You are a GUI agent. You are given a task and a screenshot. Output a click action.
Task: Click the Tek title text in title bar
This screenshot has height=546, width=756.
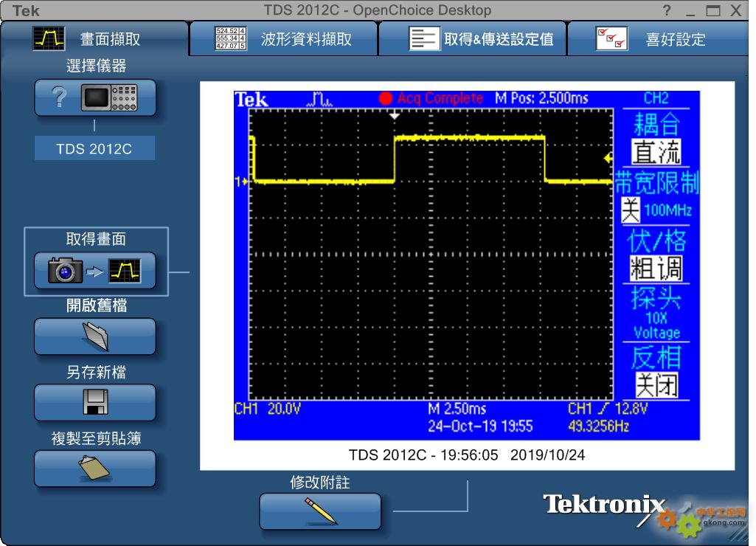click(26, 10)
